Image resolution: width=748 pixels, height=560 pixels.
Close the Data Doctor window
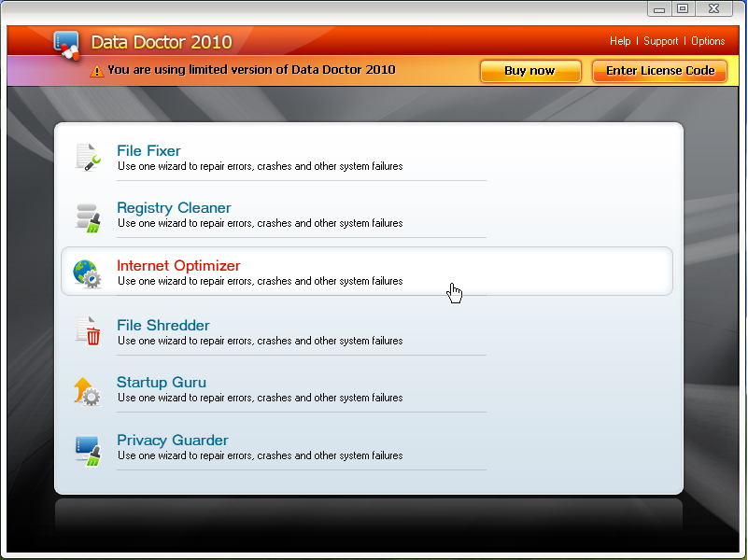click(713, 8)
